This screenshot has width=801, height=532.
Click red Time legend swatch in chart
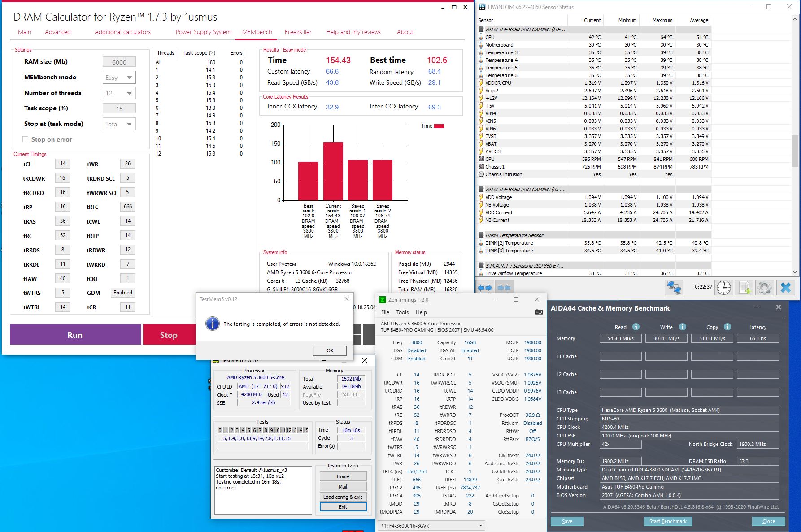[x=439, y=126]
